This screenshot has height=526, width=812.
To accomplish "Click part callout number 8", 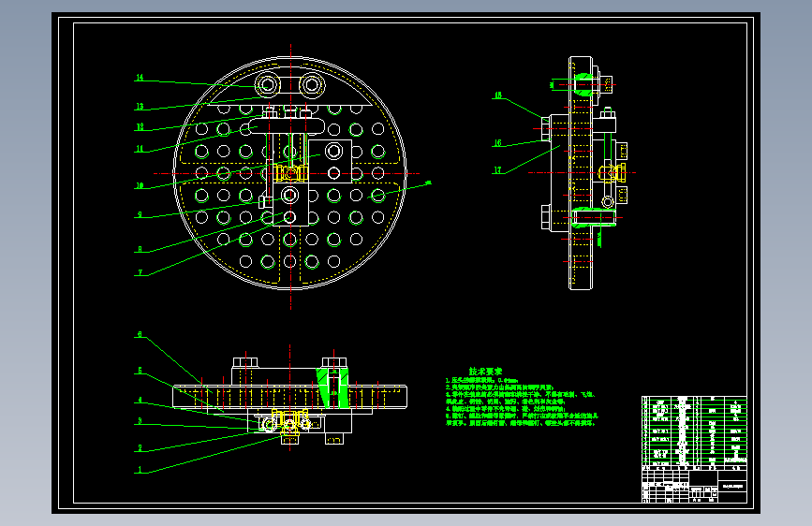I will pyautogui.click(x=140, y=250).
